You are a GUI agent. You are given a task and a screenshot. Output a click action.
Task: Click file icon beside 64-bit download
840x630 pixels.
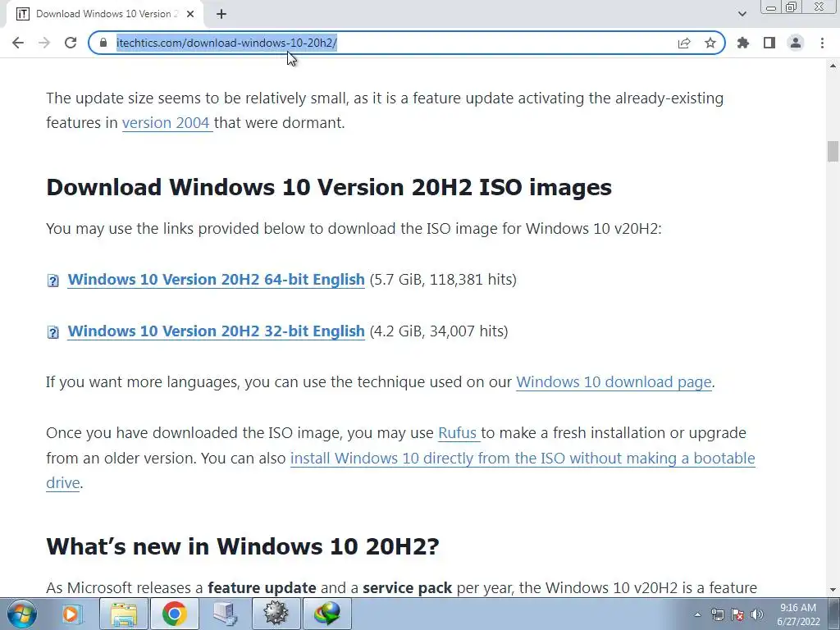(x=53, y=281)
